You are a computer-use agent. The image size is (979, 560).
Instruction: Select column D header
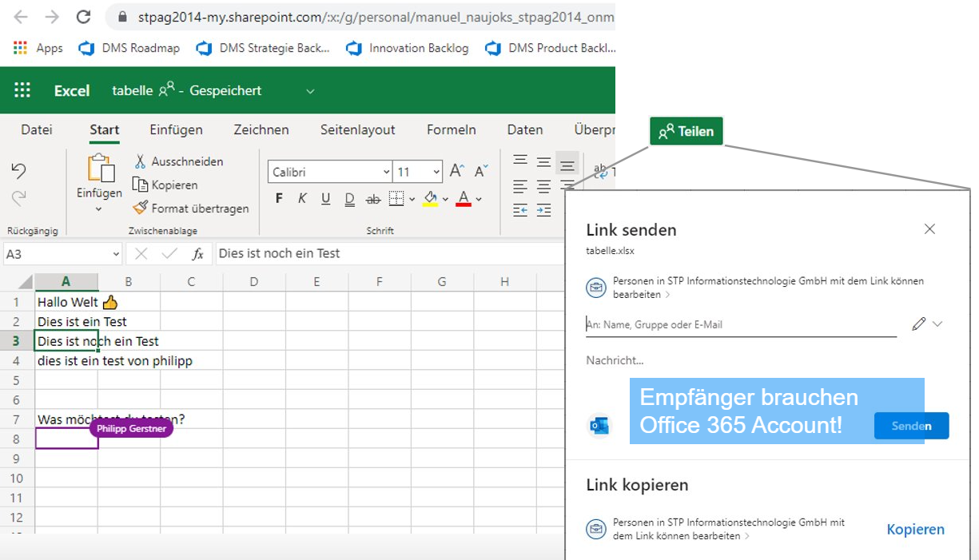253,281
